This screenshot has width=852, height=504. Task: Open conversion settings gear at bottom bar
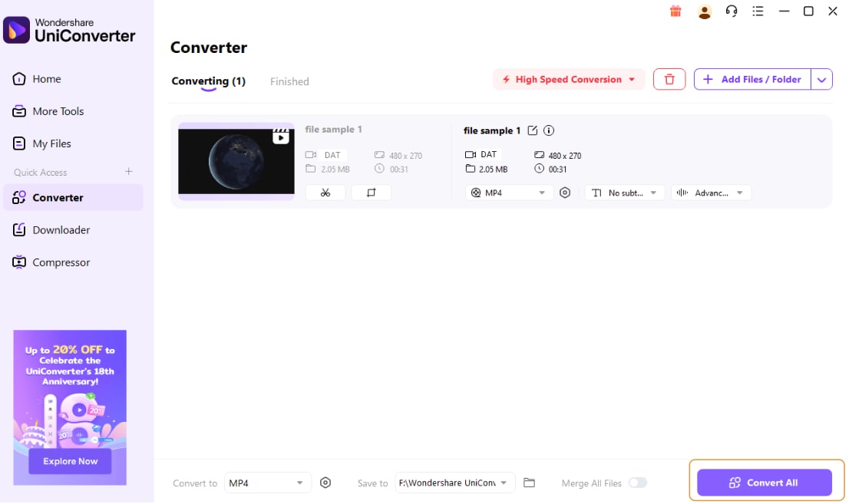click(x=325, y=483)
